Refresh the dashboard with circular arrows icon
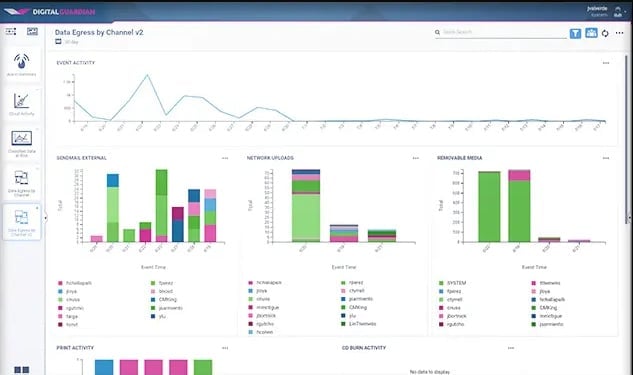Screen dimensions: 633x375 605,34
